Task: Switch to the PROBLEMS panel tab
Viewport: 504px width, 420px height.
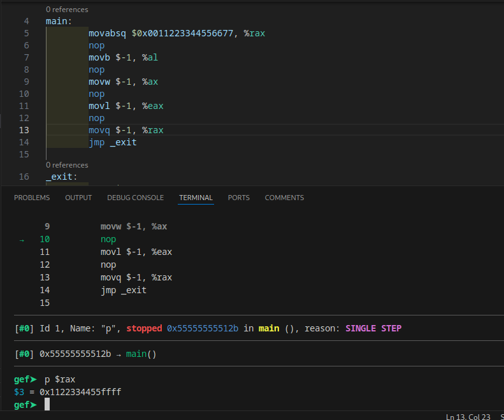Action: [32, 198]
